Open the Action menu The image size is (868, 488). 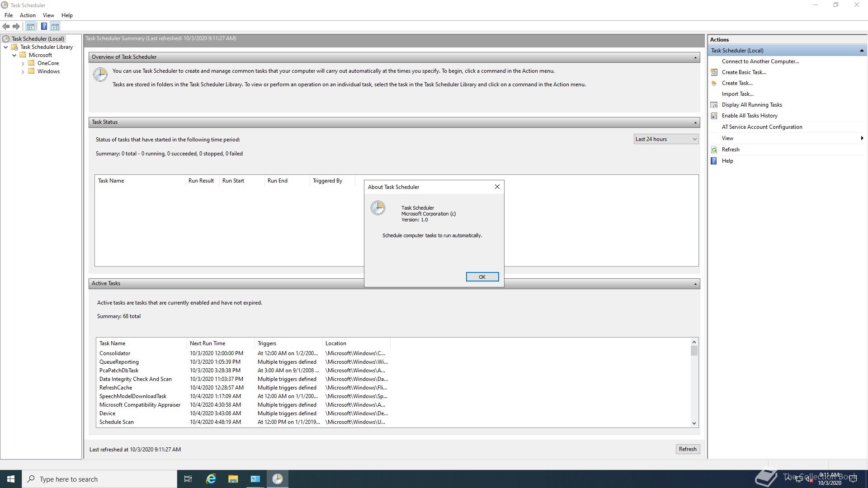28,15
